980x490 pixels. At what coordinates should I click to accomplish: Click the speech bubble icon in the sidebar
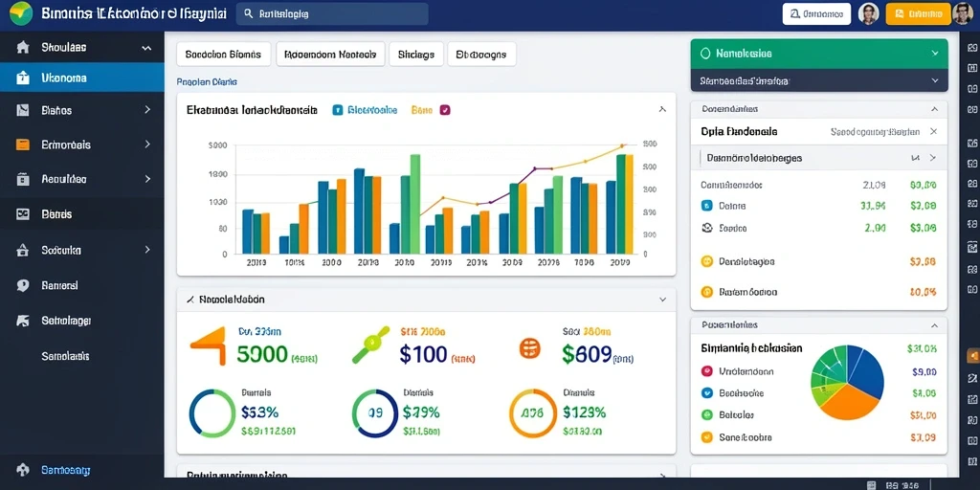tap(23, 285)
